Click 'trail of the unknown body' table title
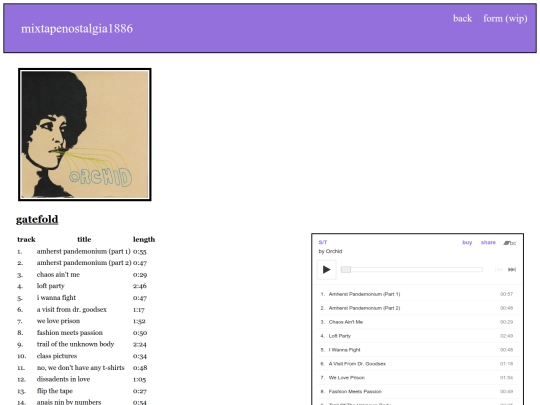540x405 pixels. point(75,344)
